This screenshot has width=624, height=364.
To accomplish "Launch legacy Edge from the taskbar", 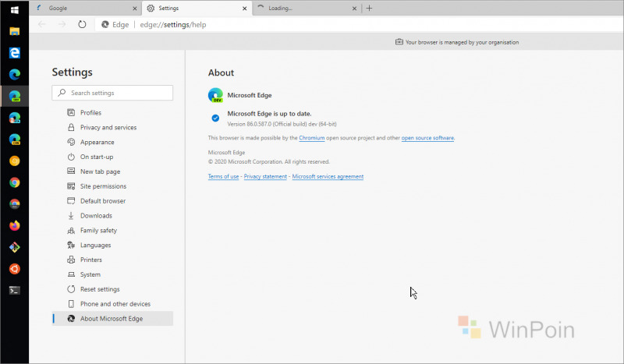I will coord(15,52).
